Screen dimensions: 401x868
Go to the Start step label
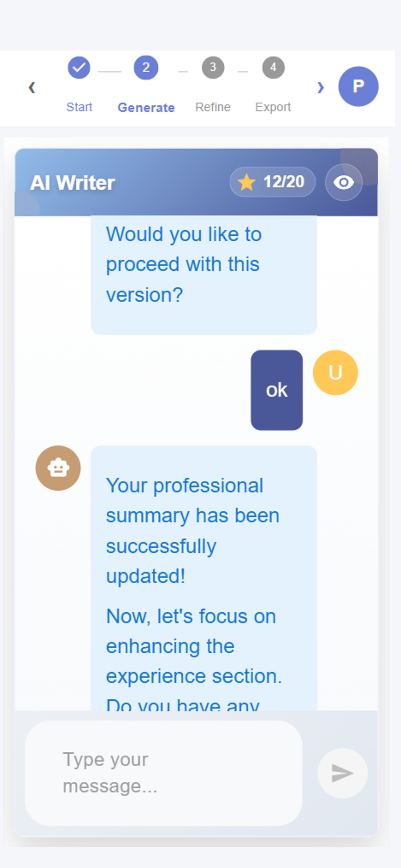(x=79, y=107)
